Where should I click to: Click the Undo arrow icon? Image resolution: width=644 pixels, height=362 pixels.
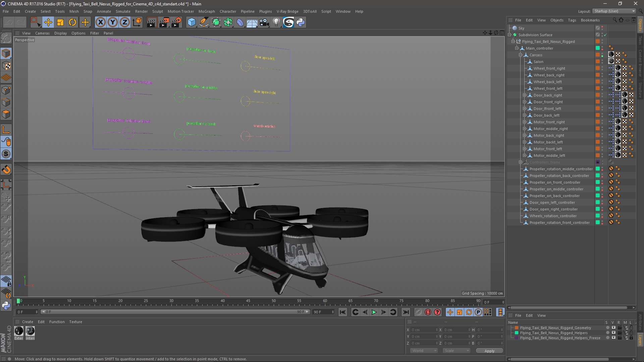coord(9,22)
